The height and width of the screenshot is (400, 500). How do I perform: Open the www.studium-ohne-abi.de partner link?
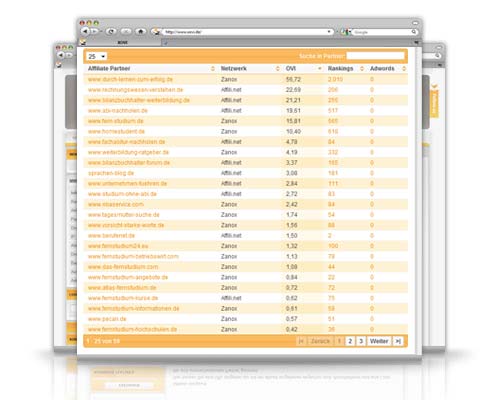click(x=122, y=194)
